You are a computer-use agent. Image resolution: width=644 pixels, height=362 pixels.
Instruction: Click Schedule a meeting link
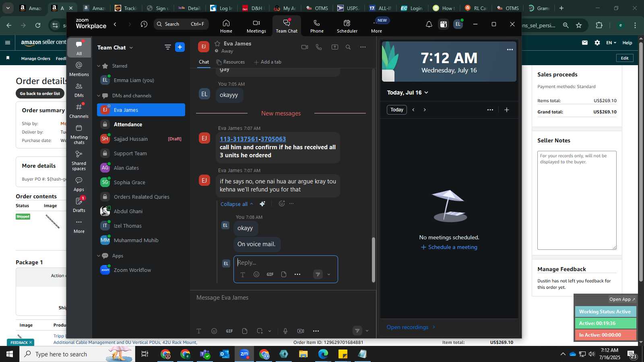click(449, 247)
